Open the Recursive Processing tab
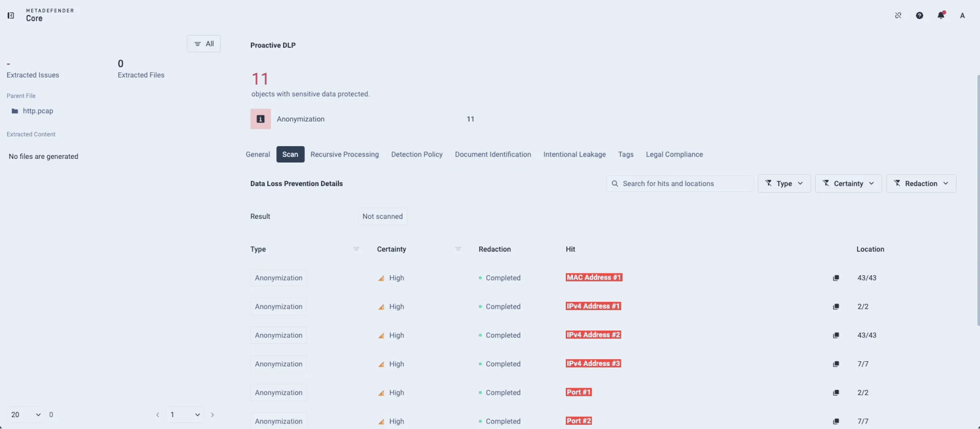This screenshot has height=429, width=980. click(x=344, y=154)
